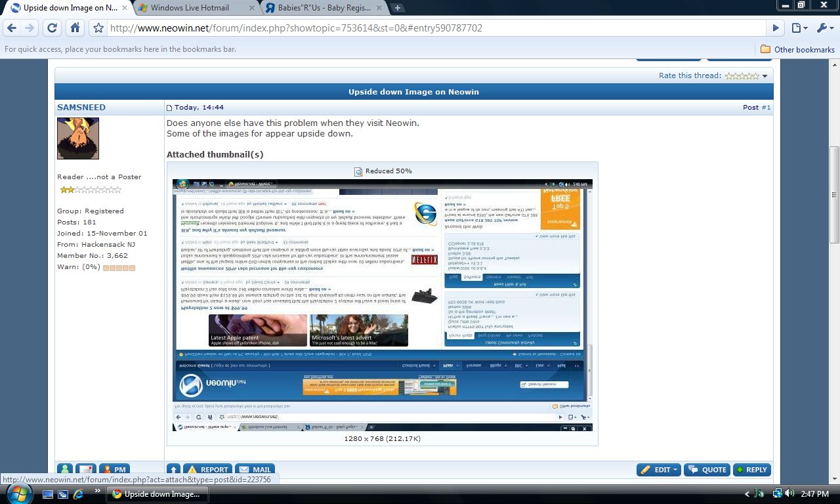Open the attached screenshot thumbnail
The image size is (840, 504).
(383, 304)
